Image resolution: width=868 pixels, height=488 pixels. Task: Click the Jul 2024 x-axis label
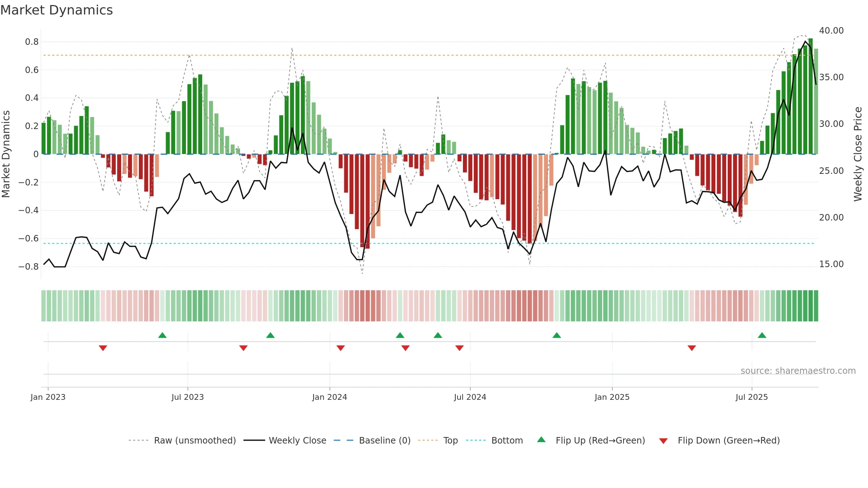point(470,397)
